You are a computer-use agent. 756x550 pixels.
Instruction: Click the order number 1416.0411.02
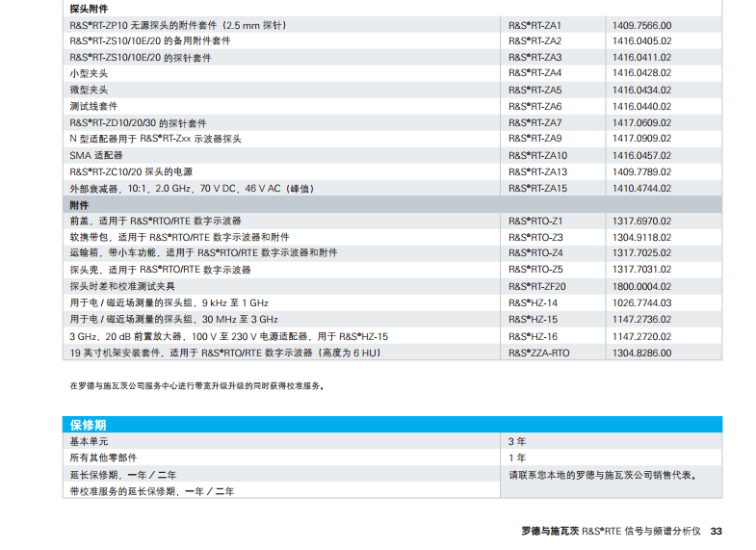pos(641,58)
